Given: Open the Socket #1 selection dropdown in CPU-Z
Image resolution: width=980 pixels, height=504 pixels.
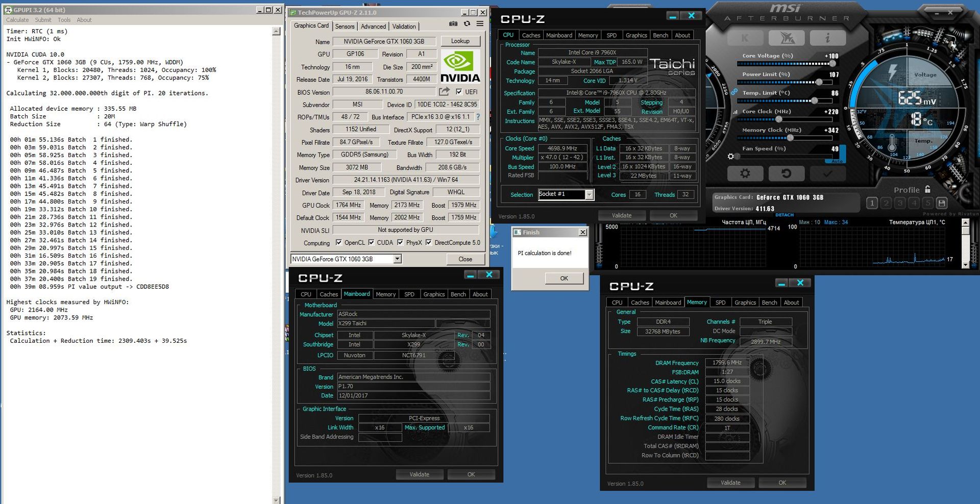Looking at the screenshot, I should click(590, 194).
